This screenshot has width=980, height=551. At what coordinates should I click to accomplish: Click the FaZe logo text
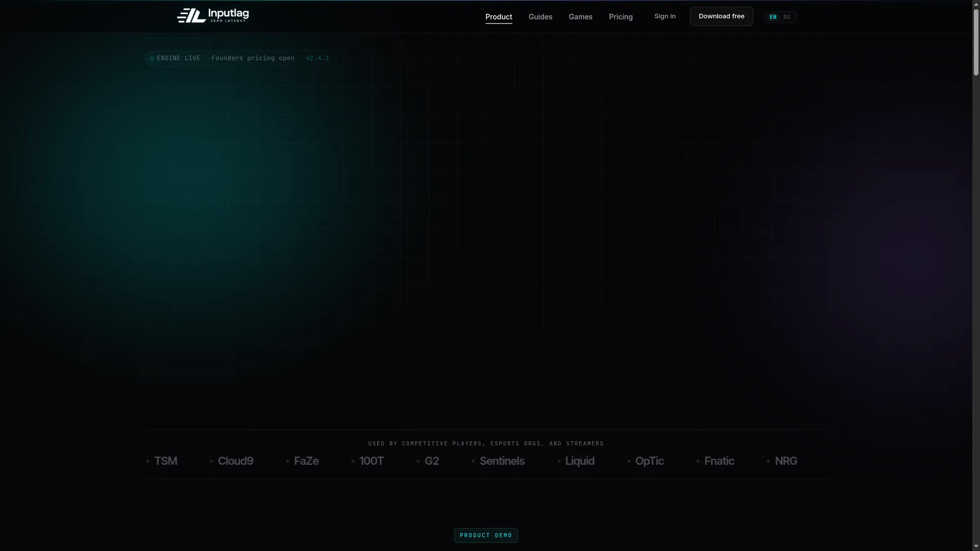pos(306,461)
